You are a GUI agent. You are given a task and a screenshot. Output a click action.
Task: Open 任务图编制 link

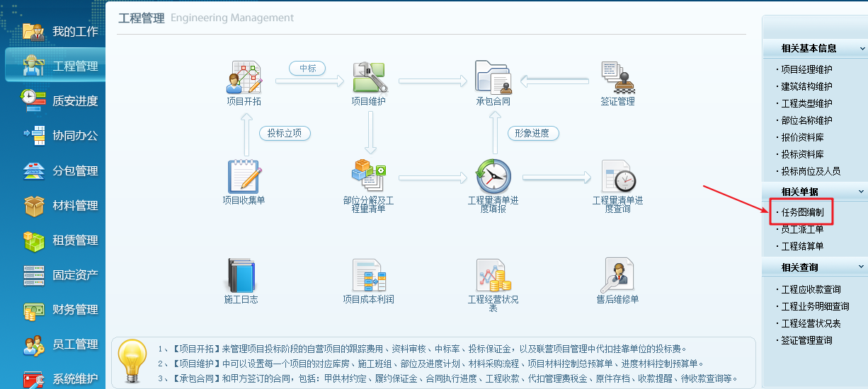click(802, 212)
